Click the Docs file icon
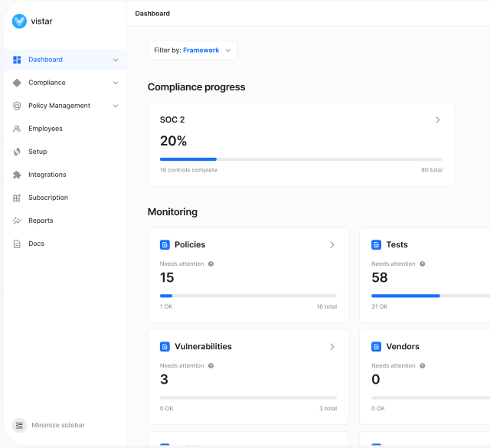The height and width of the screenshot is (448, 490). 17,244
